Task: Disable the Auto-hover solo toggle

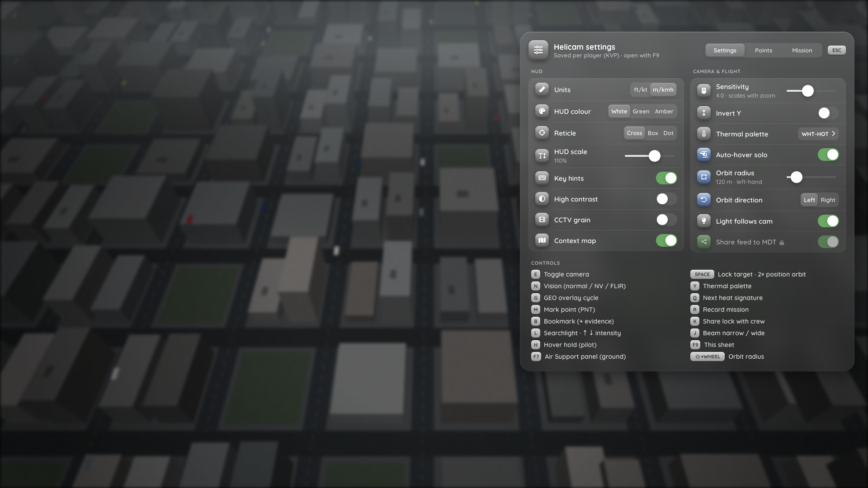Action: click(828, 155)
